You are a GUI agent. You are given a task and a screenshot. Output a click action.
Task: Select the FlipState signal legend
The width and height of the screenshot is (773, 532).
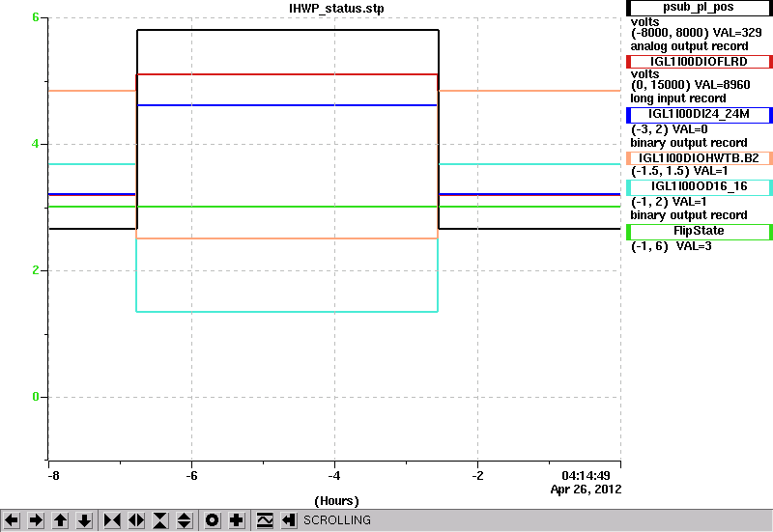pos(699,231)
